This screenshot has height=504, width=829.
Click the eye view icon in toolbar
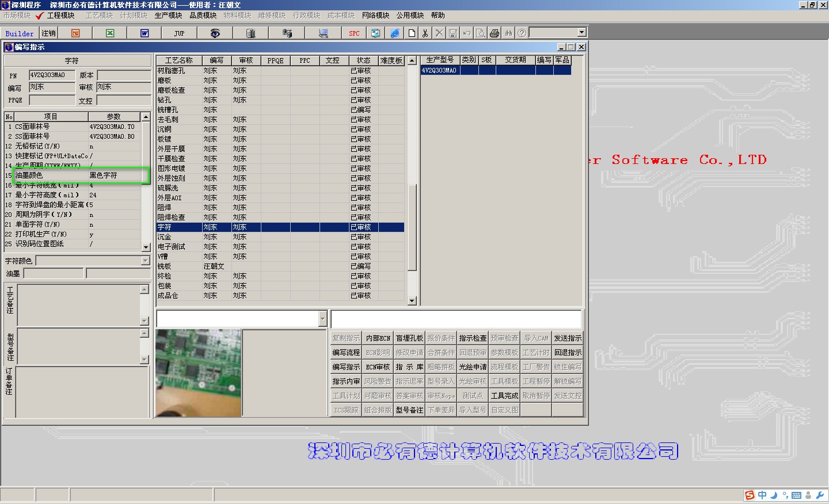pyautogui.click(x=215, y=33)
